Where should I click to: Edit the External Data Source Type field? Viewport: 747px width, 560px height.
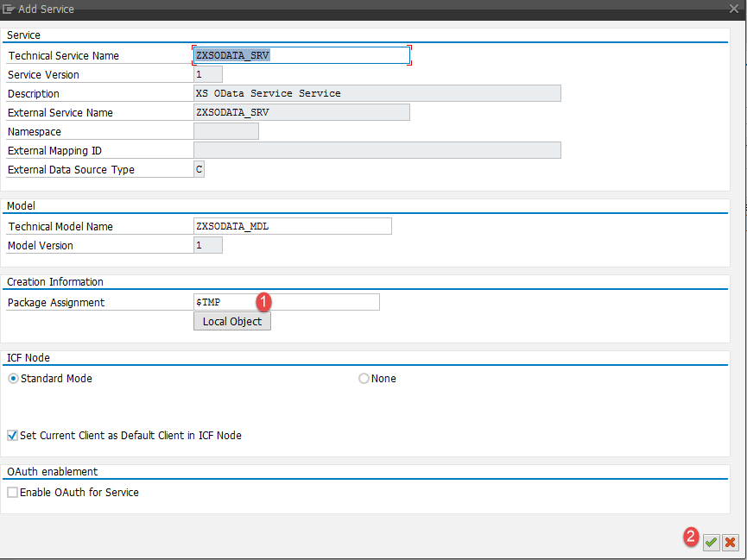click(199, 169)
